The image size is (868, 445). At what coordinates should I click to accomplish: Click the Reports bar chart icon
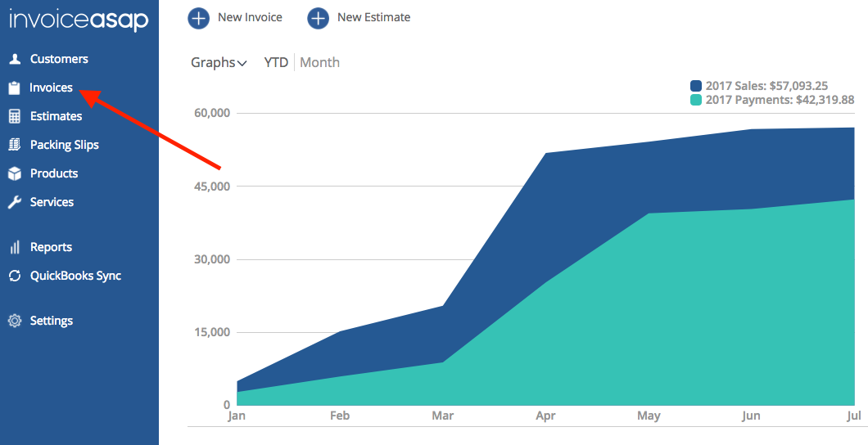tap(14, 247)
